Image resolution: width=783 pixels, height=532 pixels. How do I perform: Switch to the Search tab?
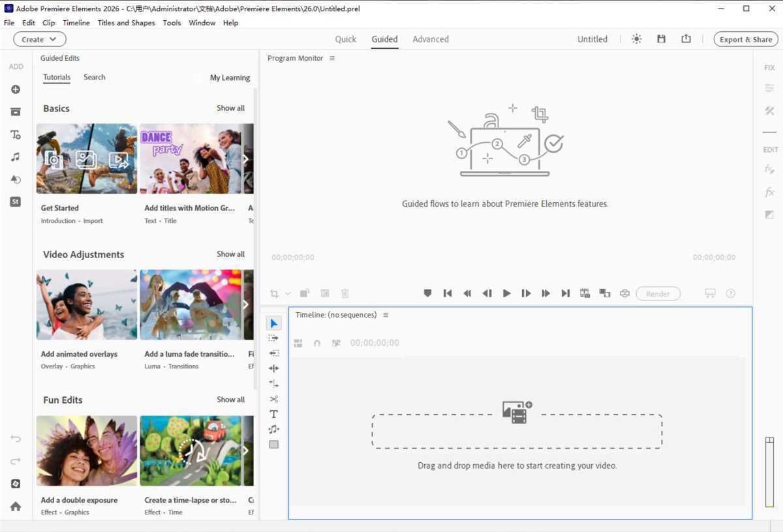click(x=95, y=77)
